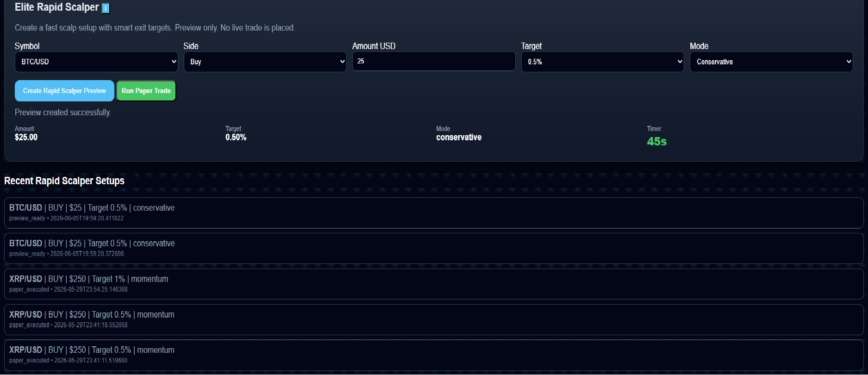Click the Symbol field label
Viewport: 868px width, 375px height.
pos(27,46)
